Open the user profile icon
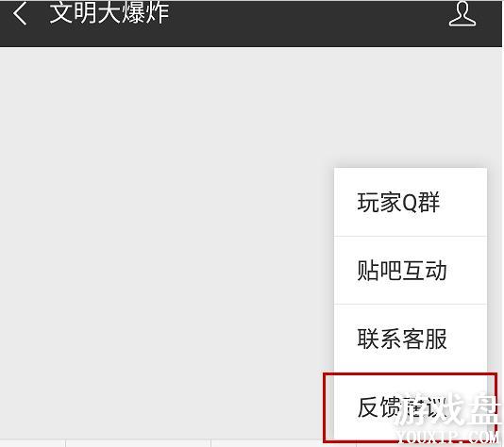 pyautogui.click(x=462, y=13)
